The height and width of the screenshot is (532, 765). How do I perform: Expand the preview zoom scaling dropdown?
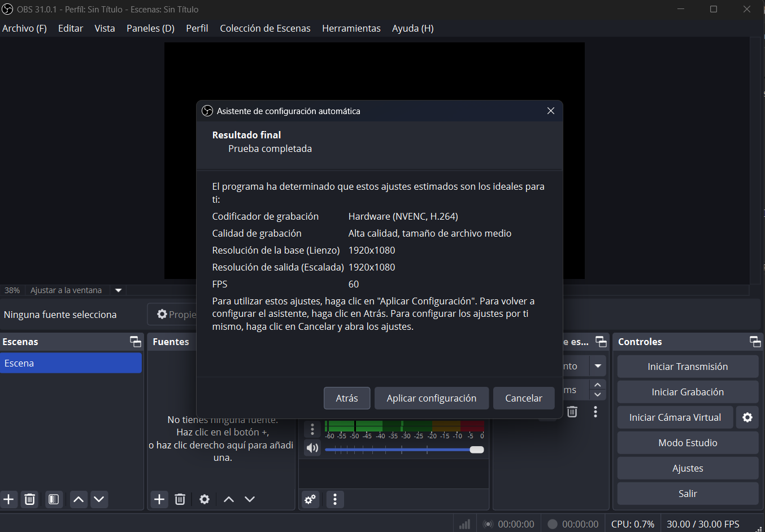coord(119,290)
